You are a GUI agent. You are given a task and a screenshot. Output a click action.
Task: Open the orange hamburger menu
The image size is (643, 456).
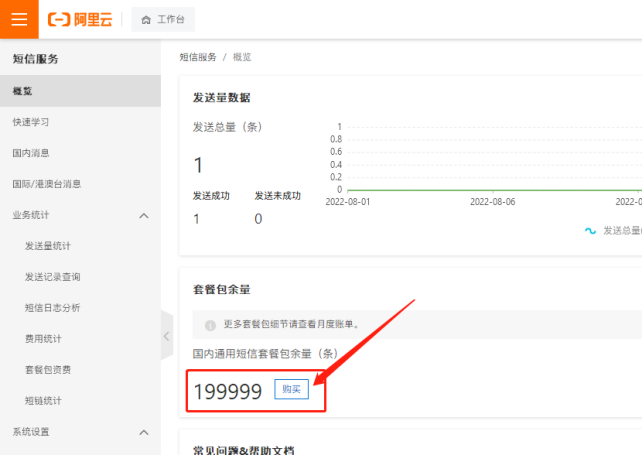pyautogui.click(x=19, y=19)
